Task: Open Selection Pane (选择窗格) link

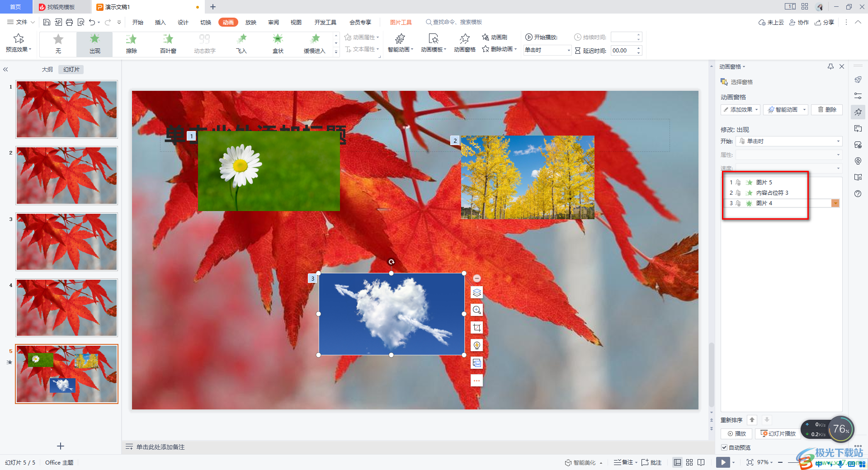Action: pyautogui.click(x=736, y=82)
